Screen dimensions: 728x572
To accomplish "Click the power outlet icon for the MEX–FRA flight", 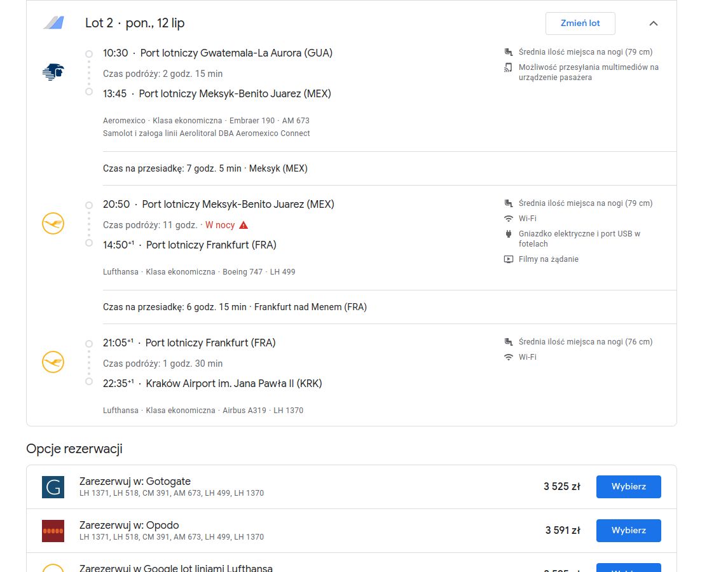I will click(x=509, y=234).
